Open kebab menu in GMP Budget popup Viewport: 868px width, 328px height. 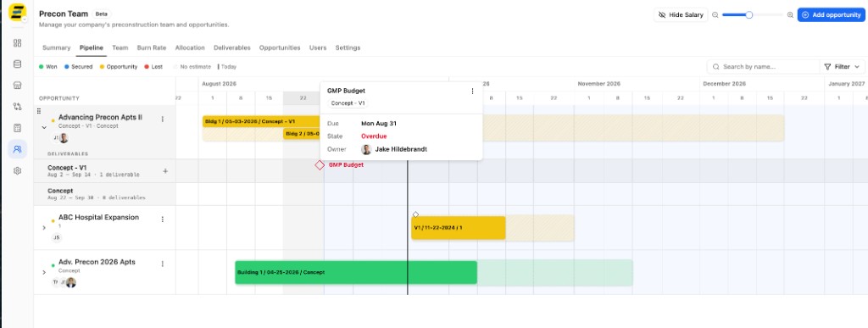coord(472,92)
